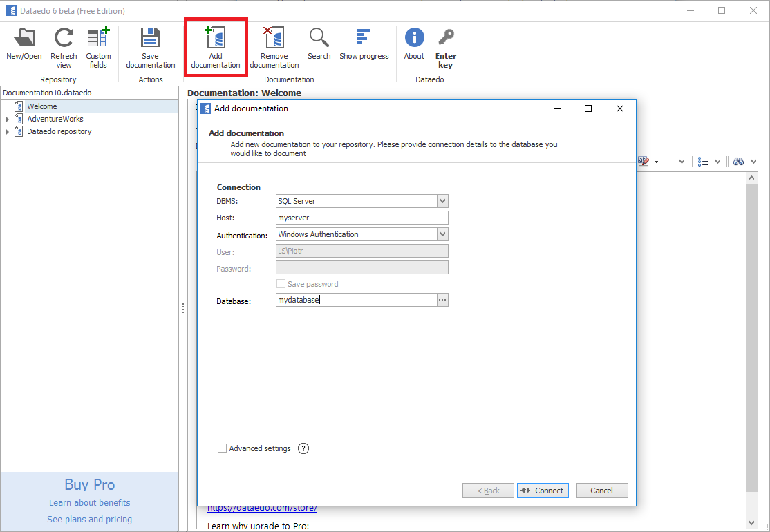Select Welcome in the repository tree

coord(41,106)
